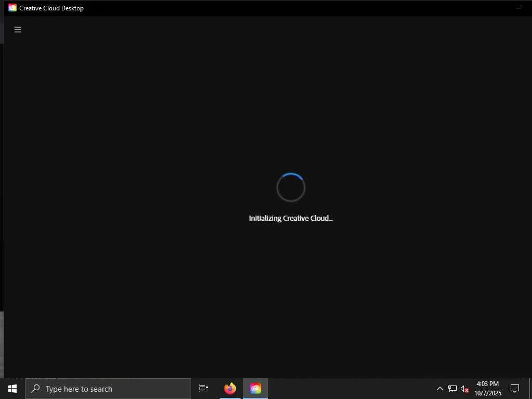Select the Creative Cloud taskbar icon
Viewport: 532px width, 399px height.
(256, 389)
